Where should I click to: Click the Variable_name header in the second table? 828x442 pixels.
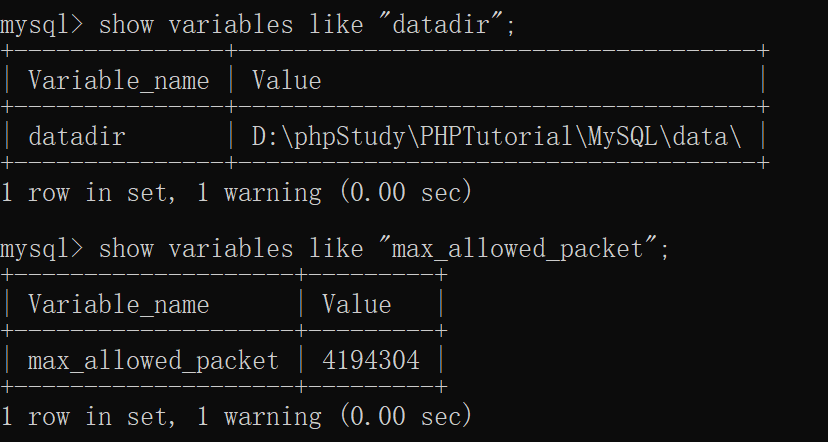(119, 305)
